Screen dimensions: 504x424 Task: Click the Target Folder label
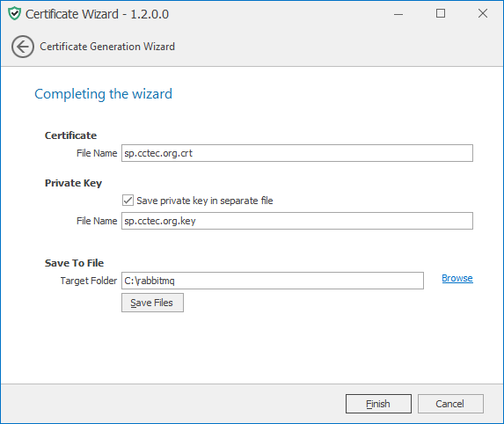[x=88, y=281]
